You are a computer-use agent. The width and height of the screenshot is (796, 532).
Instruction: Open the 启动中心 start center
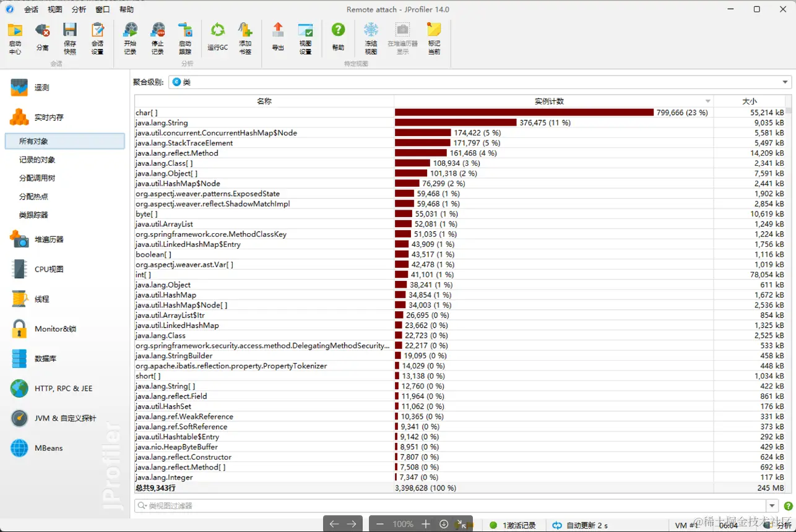(x=15, y=38)
